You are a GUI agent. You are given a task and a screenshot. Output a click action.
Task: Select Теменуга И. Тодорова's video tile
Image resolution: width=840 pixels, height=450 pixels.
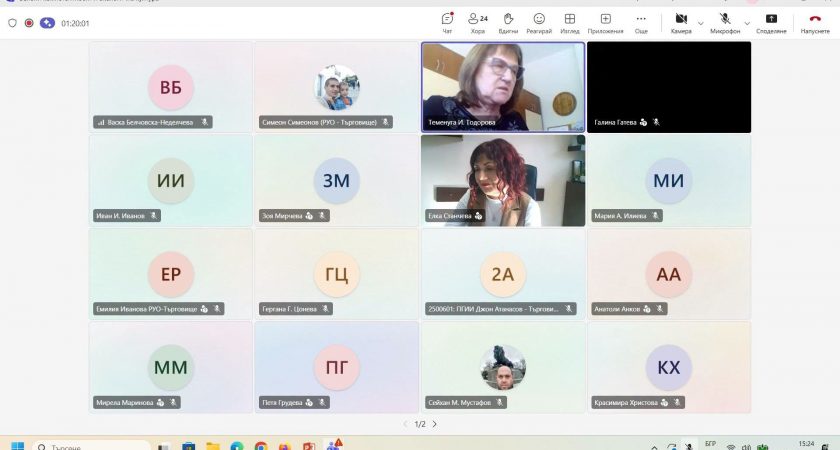503,87
